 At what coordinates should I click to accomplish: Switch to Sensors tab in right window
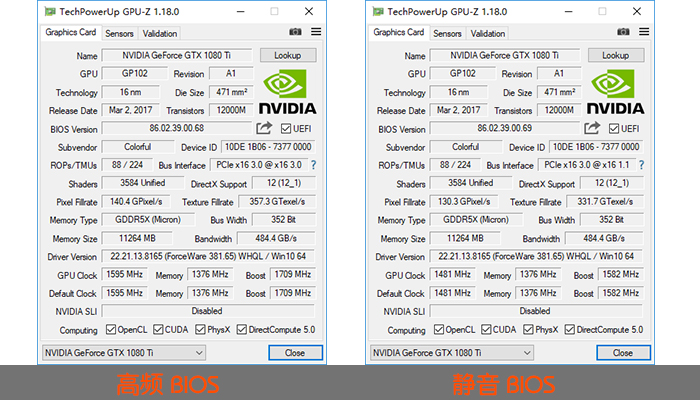[x=447, y=33]
